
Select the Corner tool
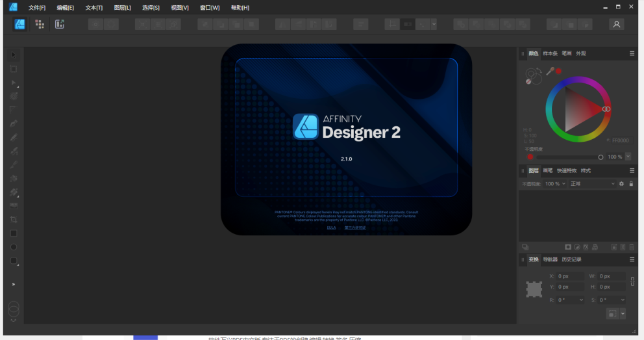[14, 109]
